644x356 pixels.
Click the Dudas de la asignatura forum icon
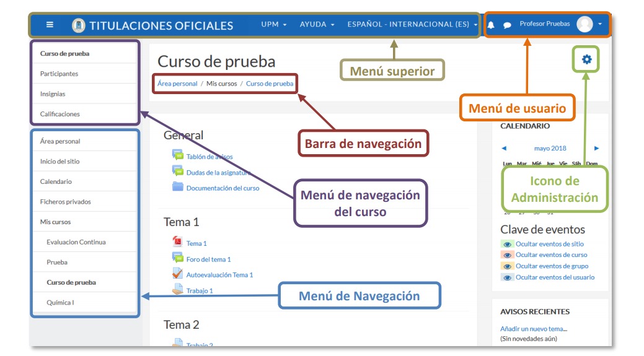coord(177,171)
